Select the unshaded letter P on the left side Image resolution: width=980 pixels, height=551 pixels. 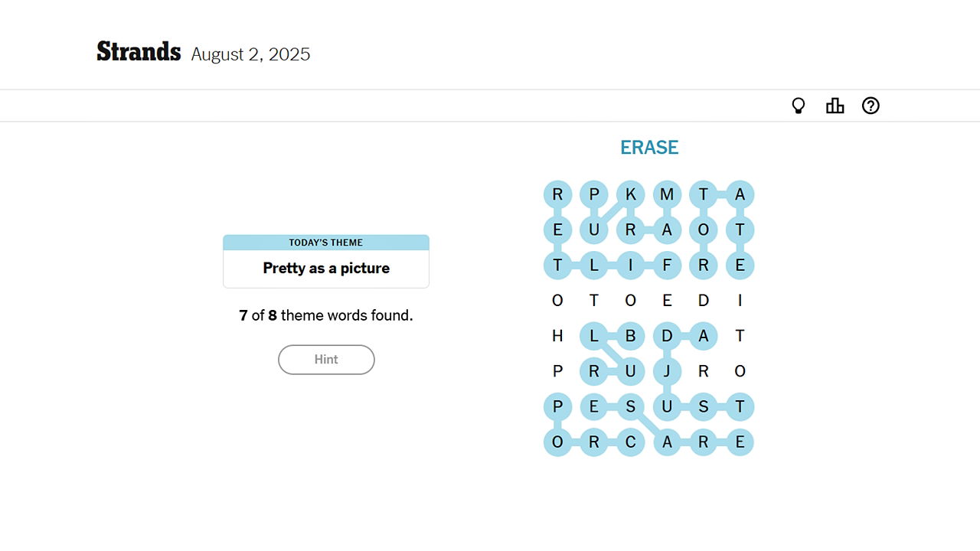click(557, 371)
